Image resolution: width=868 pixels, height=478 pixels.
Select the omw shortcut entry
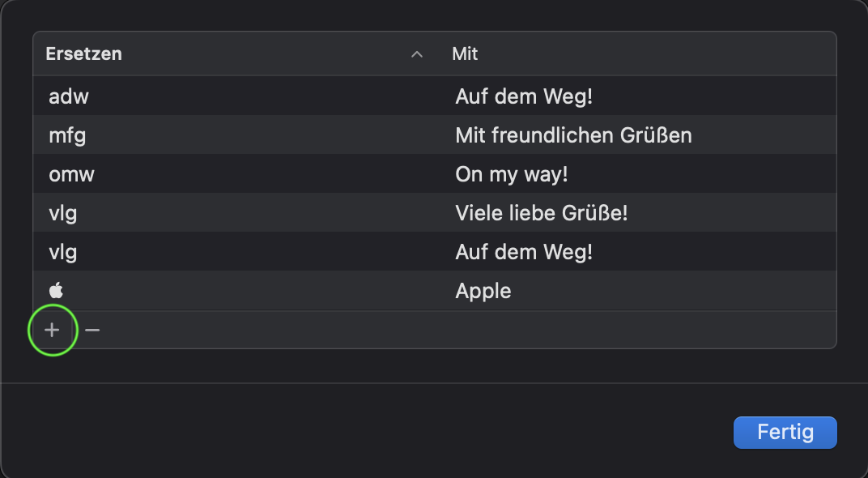pyautogui.click(x=71, y=174)
